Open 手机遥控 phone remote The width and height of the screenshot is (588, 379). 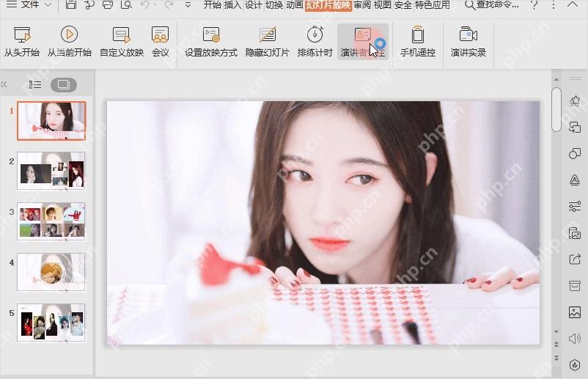[x=418, y=42]
